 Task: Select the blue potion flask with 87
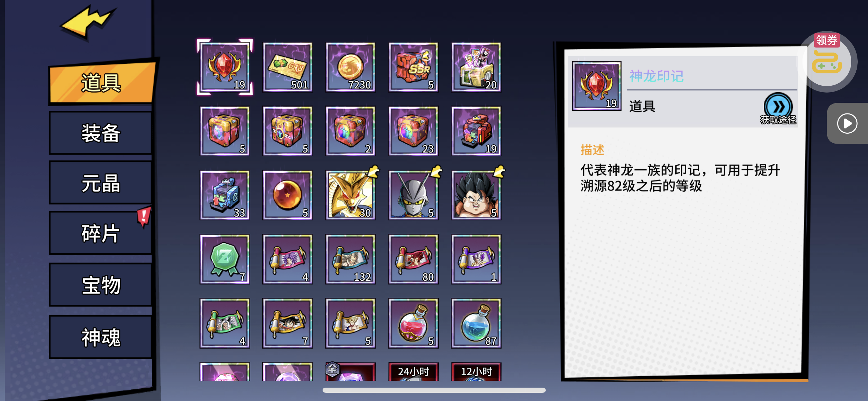[x=476, y=323]
